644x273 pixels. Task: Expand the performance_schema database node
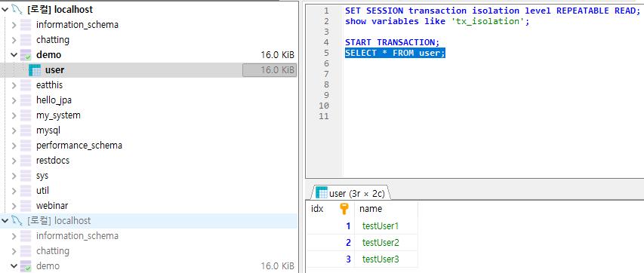point(14,146)
